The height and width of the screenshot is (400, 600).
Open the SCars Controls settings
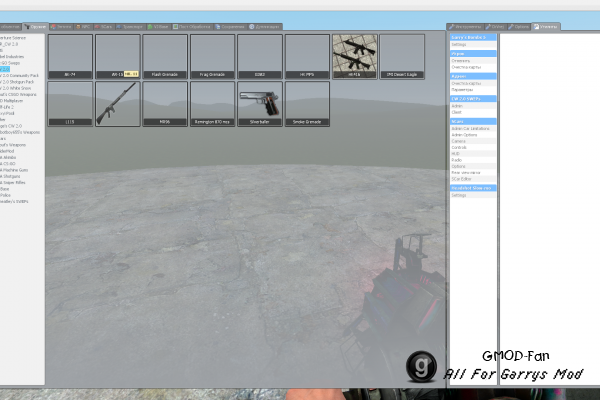[x=473, y=147]
